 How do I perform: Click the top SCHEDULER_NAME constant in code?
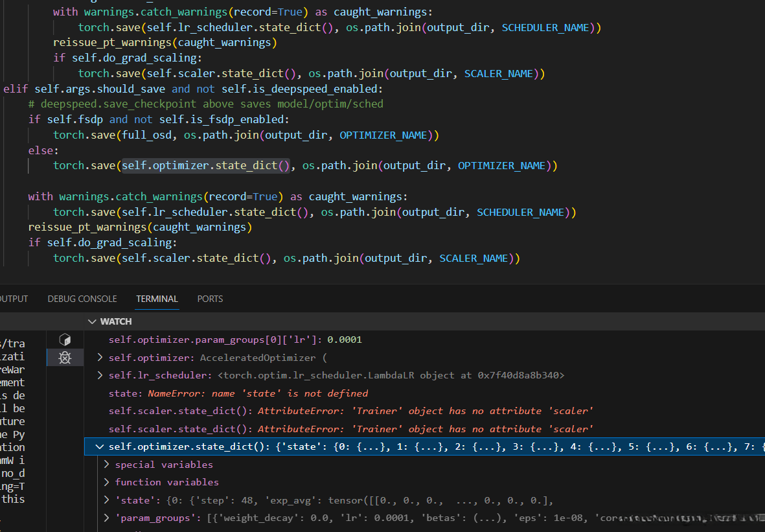pyautogui.click(x=545, y=28)
